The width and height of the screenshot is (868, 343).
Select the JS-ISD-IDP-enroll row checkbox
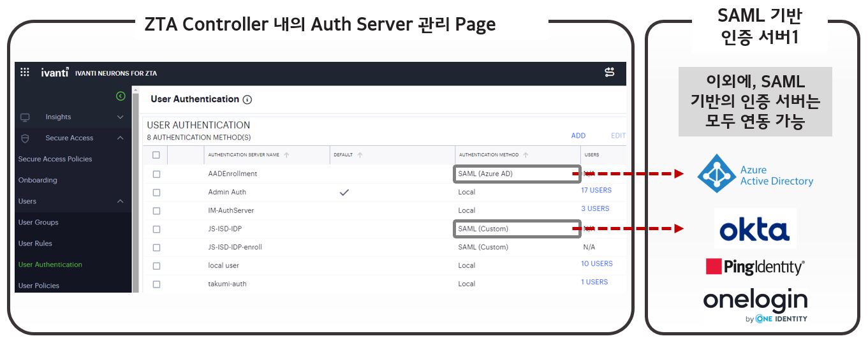pos(156,247)
